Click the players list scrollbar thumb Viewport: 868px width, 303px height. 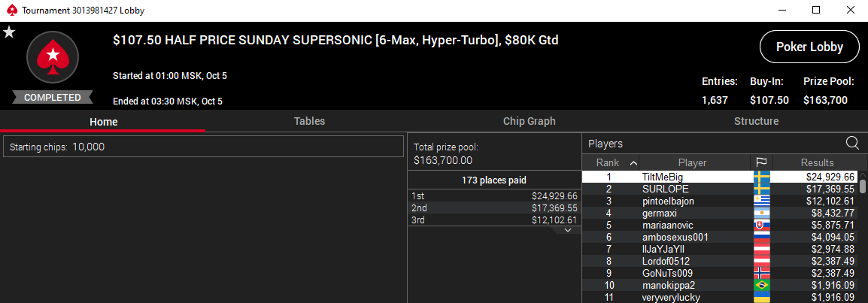pyautogui.click(x=863, y=186)
